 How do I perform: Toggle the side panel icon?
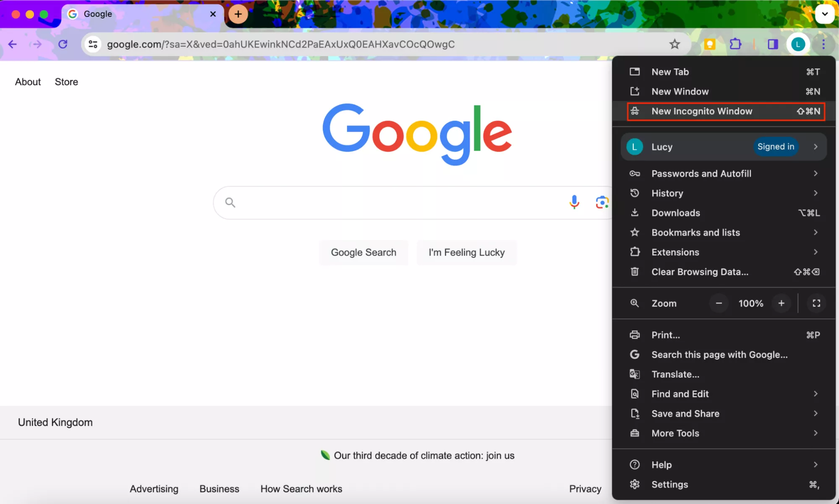tap(773, 44)
